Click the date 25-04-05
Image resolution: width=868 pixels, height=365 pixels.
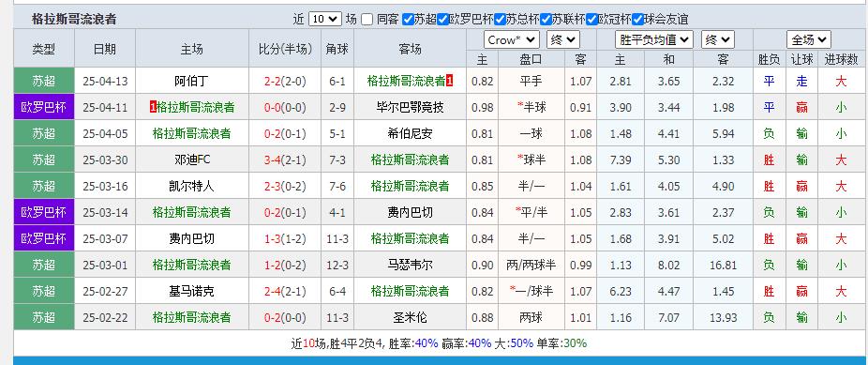[105, 133]
